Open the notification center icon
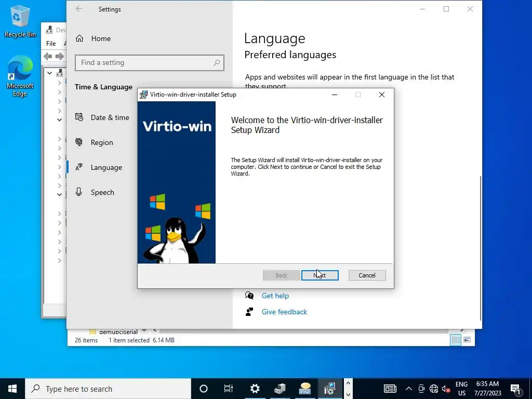This screenshot has height=399, width=532. coord(515,389)
